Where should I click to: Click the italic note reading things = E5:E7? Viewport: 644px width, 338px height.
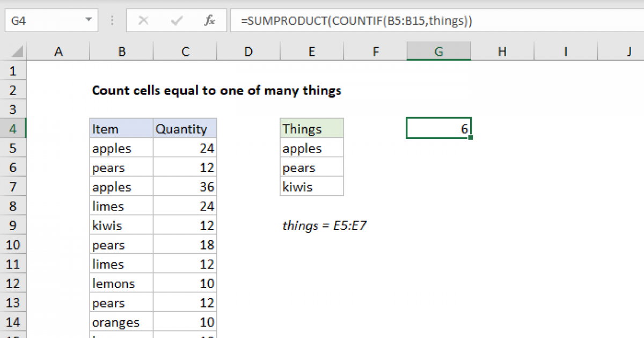point(325,225)
